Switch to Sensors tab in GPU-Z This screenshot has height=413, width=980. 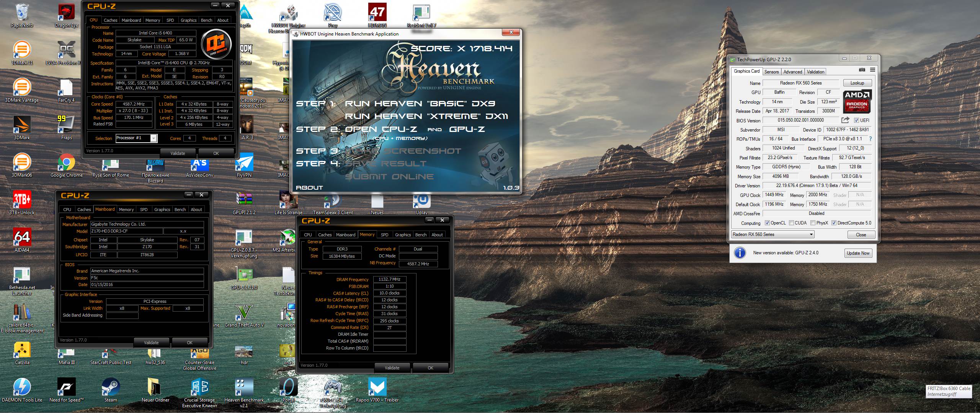pos(771,72)
